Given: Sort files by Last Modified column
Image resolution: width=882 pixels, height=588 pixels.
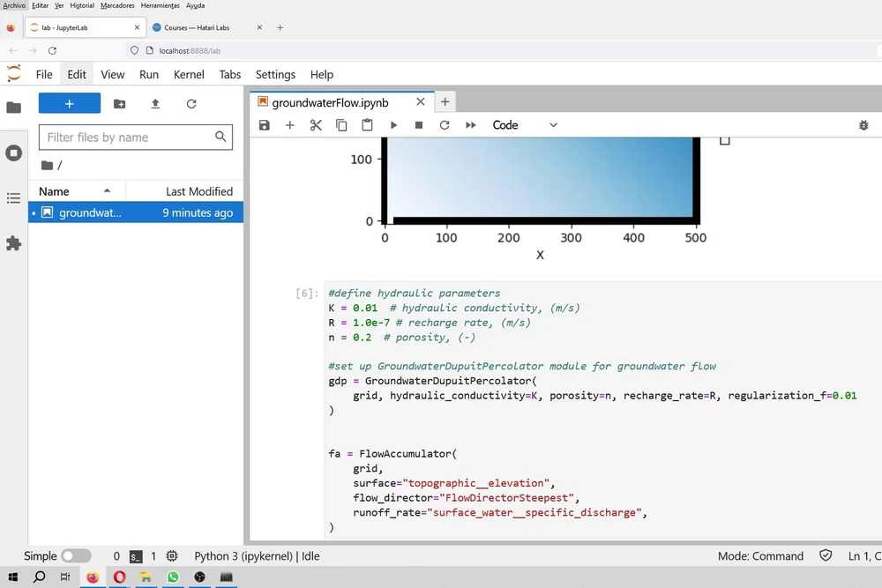Looking at the screenshot, I should click(184, 191).
